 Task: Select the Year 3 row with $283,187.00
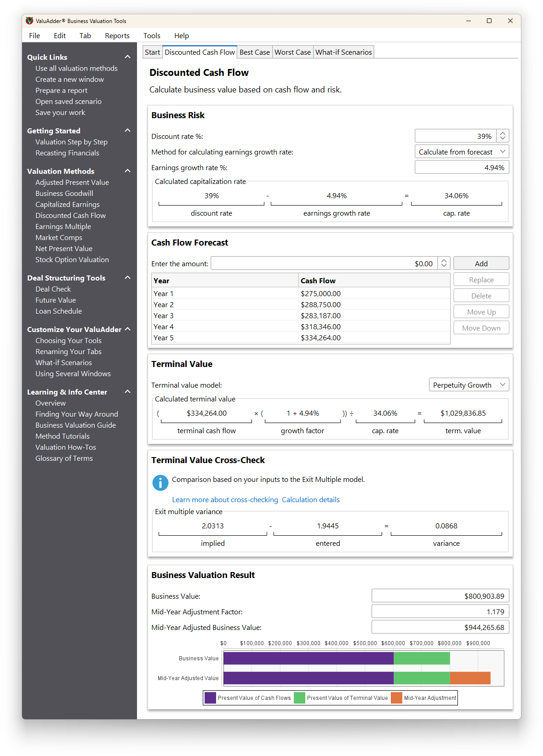click(x=301, y=315)
